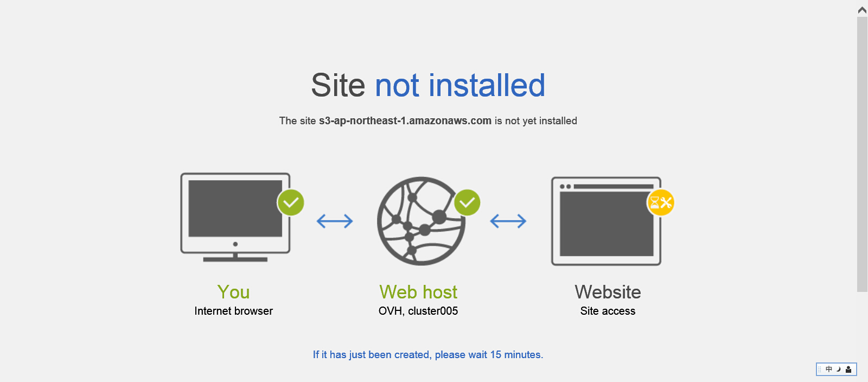The width and height of the screenshot is (868, 382).
Task: Click the globe network Web host icon
Action: click(421, 221)
